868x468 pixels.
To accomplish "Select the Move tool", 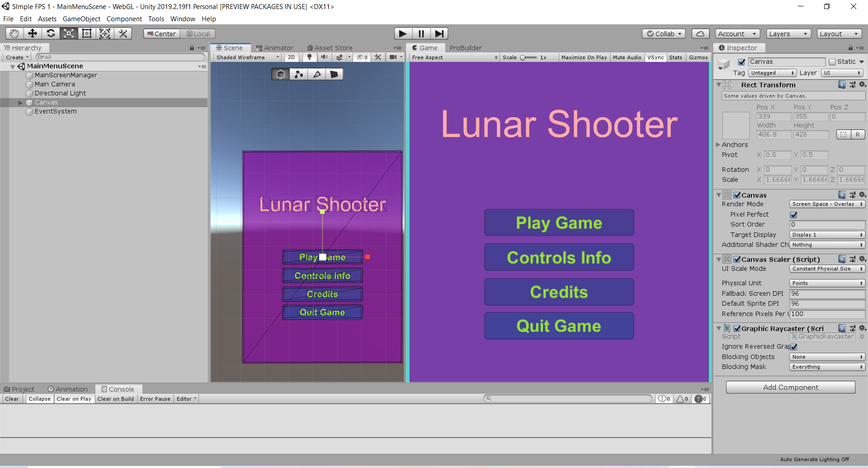I will click(33, 33).
